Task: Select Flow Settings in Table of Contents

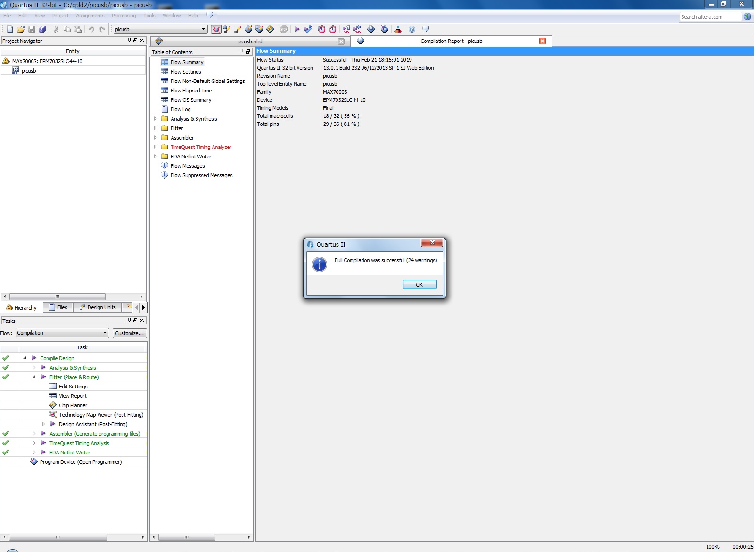Action: click(186, 72)
